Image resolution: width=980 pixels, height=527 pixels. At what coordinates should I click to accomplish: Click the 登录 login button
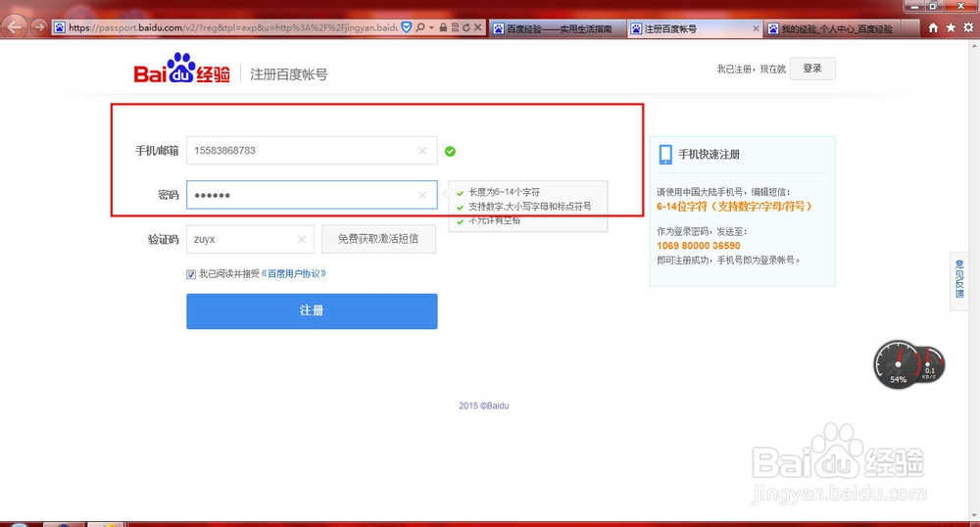[812, 69]
